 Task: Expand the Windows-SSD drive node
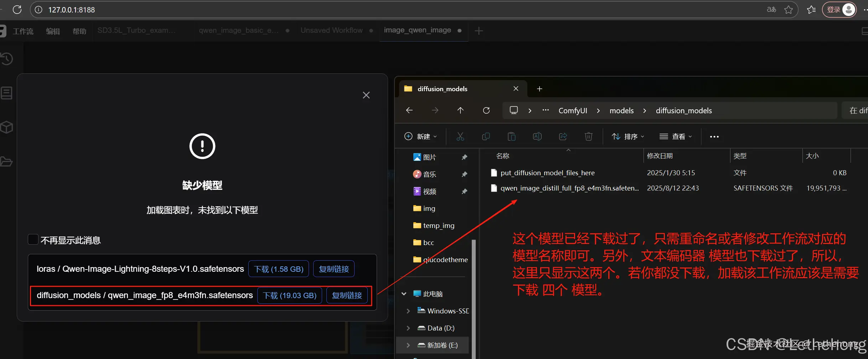[x=408, y=311]
